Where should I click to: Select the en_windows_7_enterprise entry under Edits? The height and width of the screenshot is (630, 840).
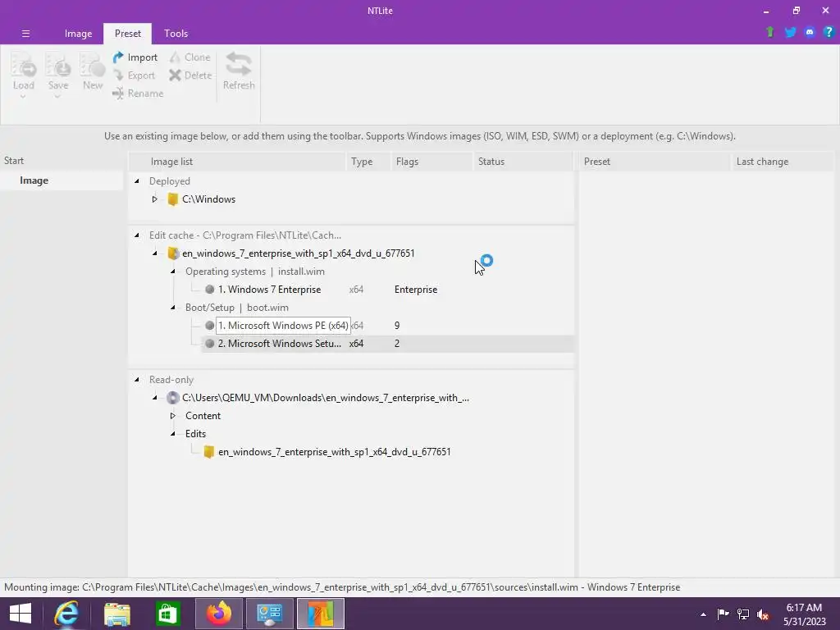click(335, 452)
